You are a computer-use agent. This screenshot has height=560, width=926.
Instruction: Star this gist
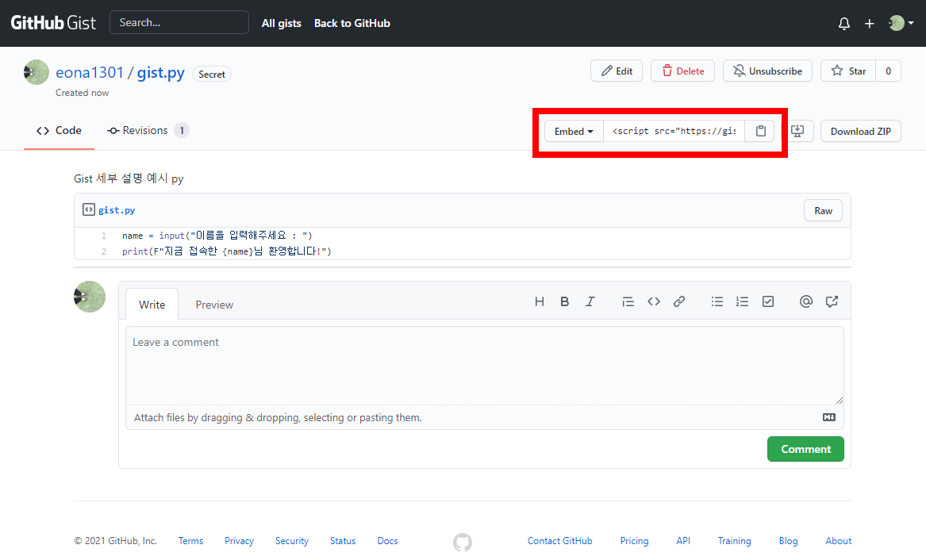click(849, 71)
